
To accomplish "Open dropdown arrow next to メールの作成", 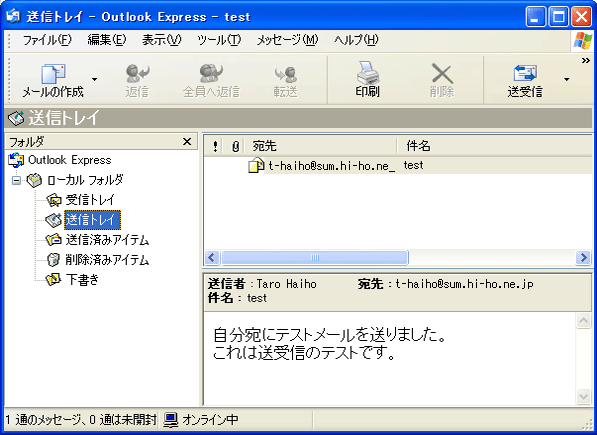I will click(x=94, y=80).
